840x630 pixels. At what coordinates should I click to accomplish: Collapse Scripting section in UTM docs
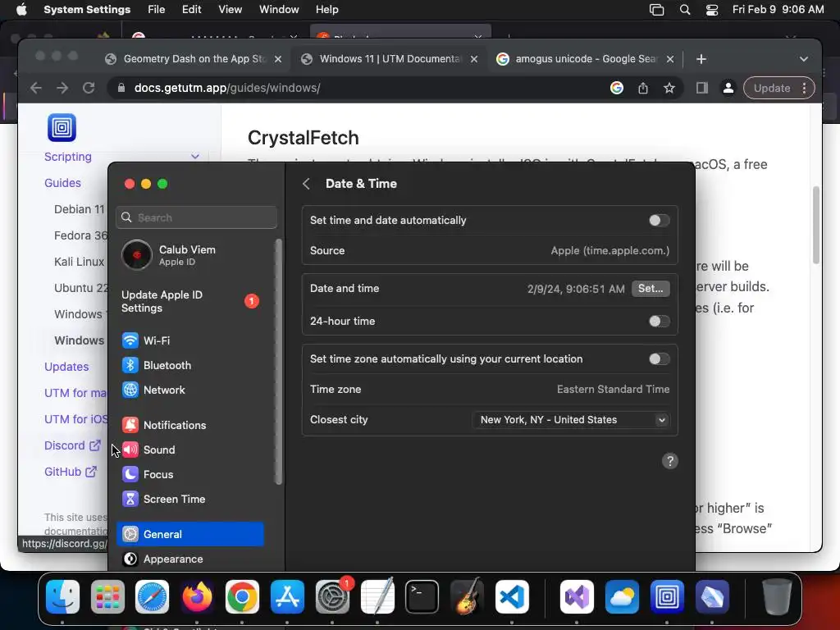point(195,157)
